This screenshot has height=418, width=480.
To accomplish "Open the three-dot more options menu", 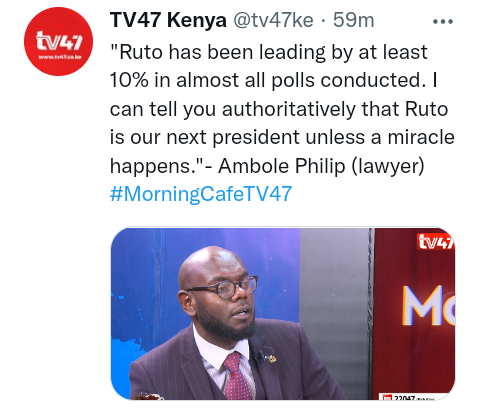I will click(443, 22).
